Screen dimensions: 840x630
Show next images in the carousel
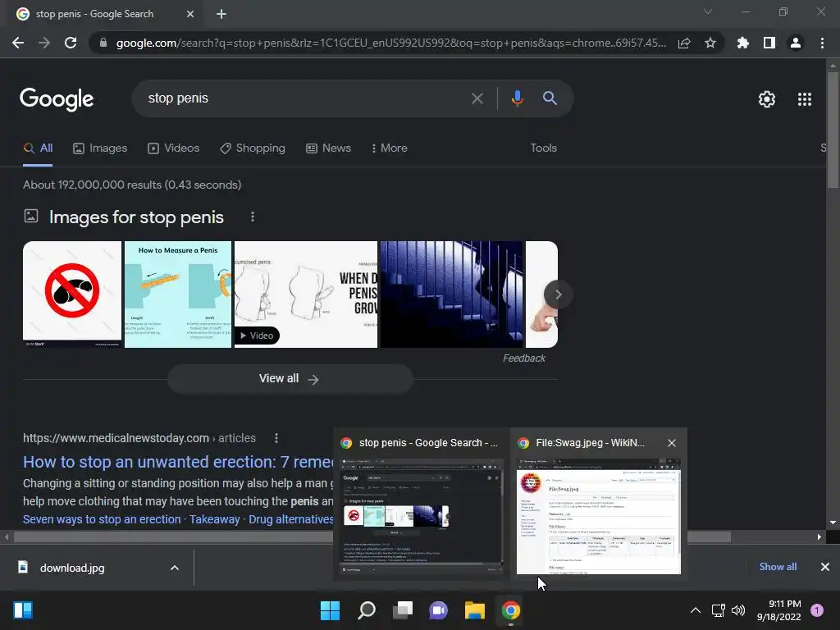pyautogui.click(x=558, y=294)
